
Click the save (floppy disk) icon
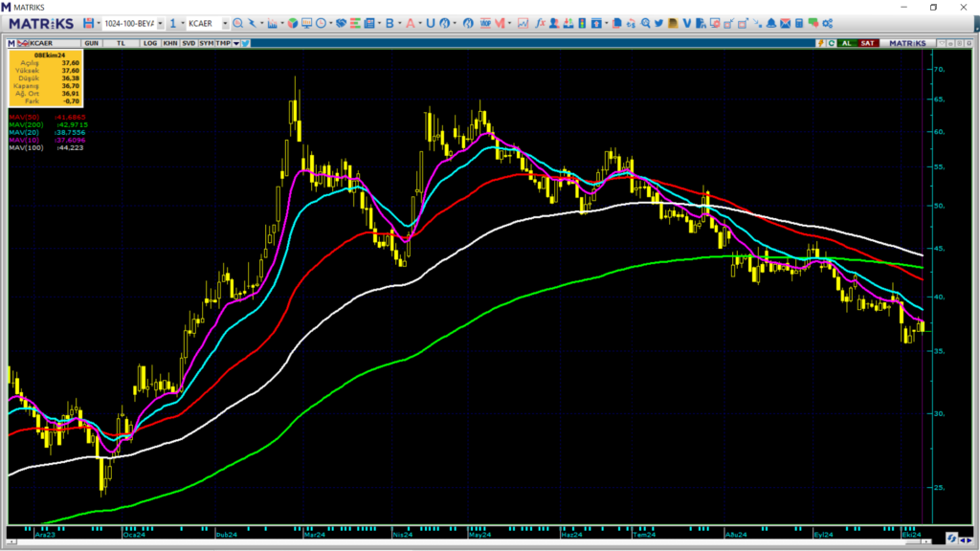pos(88,23)
